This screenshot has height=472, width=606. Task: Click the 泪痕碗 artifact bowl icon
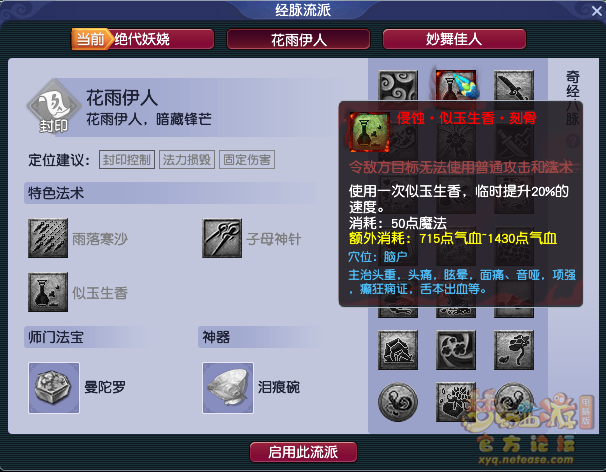click(228, 388)
